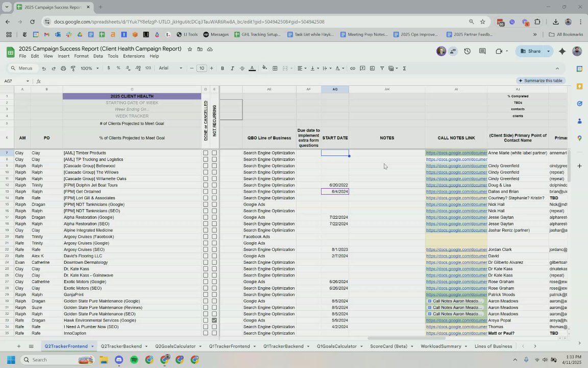
Task: Click the Share button
Action: click(530, 51)
